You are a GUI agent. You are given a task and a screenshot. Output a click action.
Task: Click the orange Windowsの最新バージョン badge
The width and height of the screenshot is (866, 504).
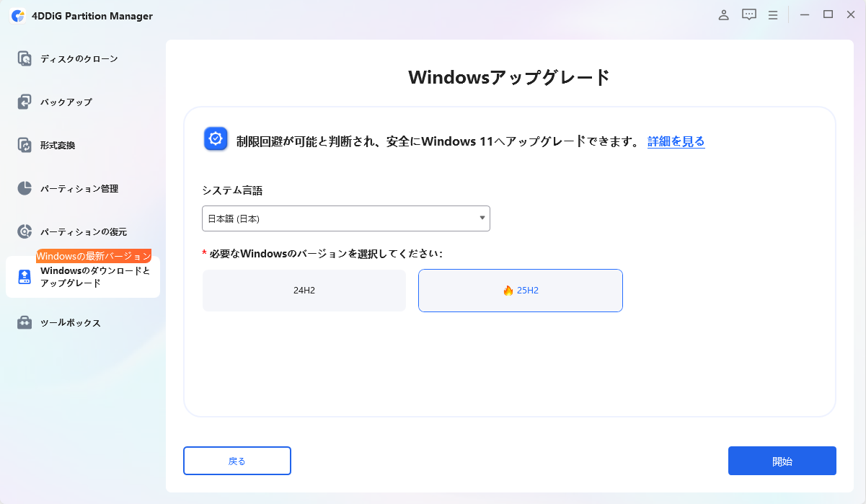pyautogui.click(x=94, y=255)
